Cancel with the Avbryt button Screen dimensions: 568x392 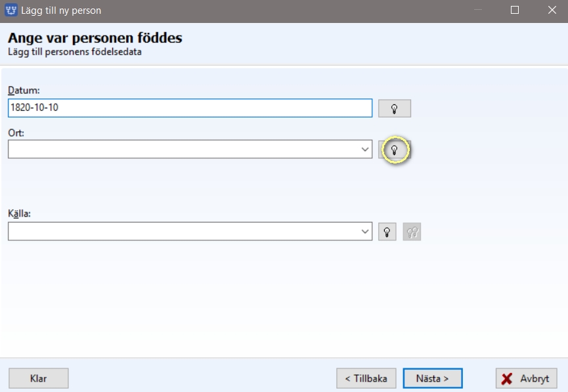click(x=527, y=378)
